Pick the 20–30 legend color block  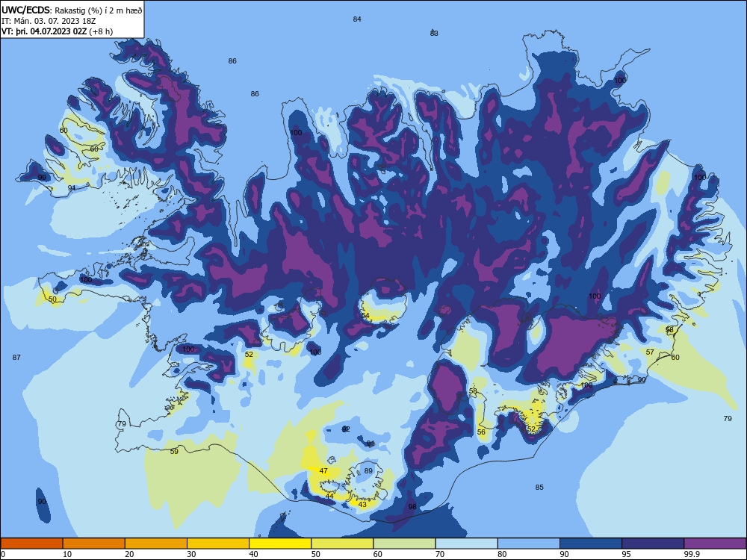[156, 544]
